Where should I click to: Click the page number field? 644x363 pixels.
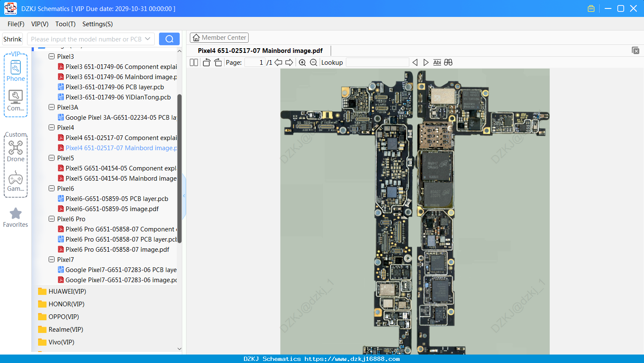(x=255, y=63)
